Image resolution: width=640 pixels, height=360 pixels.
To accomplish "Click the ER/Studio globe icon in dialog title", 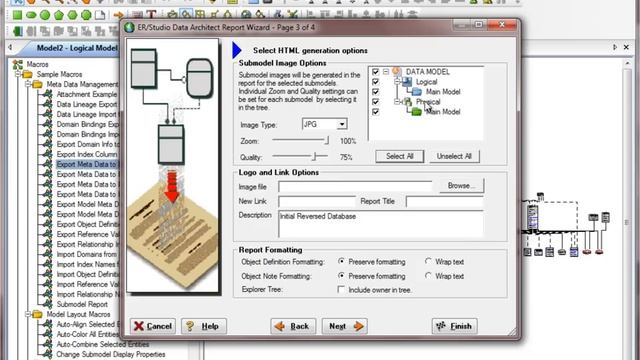I will click(129, 27).
